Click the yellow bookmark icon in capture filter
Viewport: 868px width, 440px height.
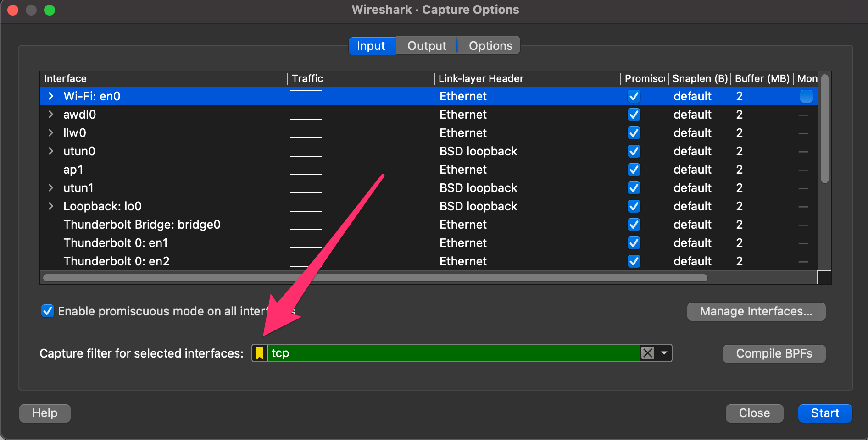pyautogui.click(x=260, y=353)
